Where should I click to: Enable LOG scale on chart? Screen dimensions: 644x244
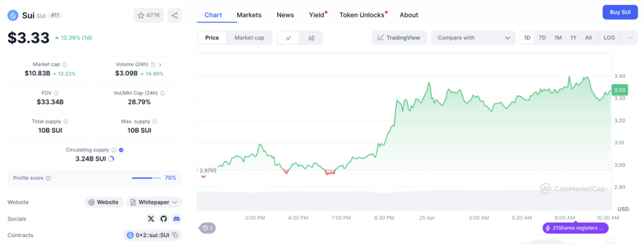coord(609,38)
